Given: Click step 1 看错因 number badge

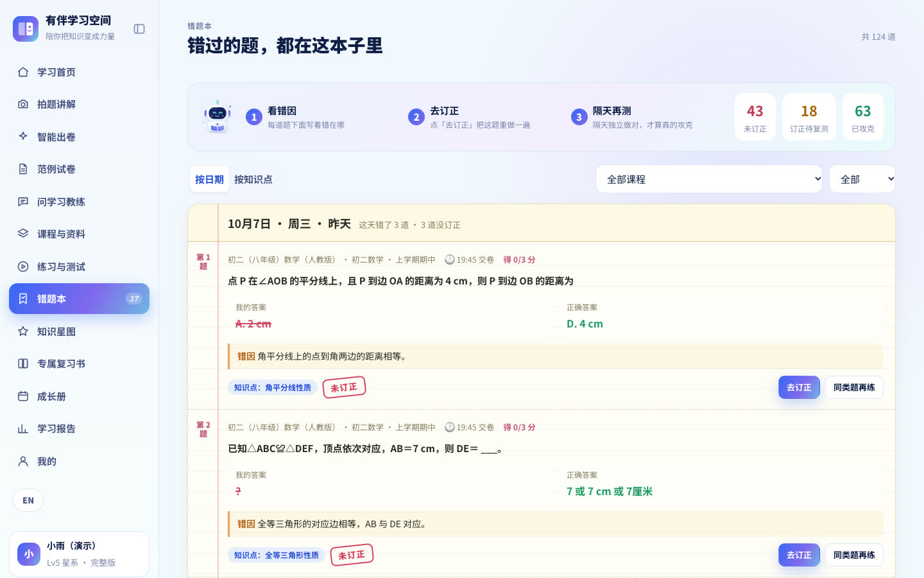Looking at the screenshot, I should point(254,117).
